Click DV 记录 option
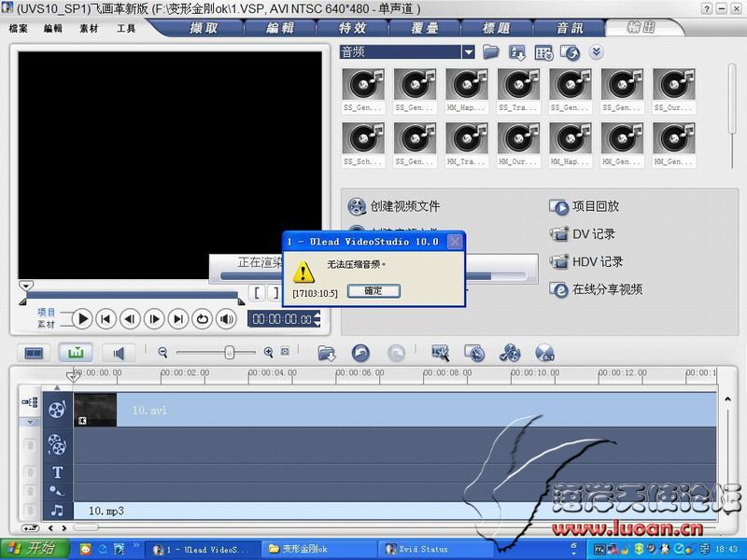747x560 pixels. point(582,234)
